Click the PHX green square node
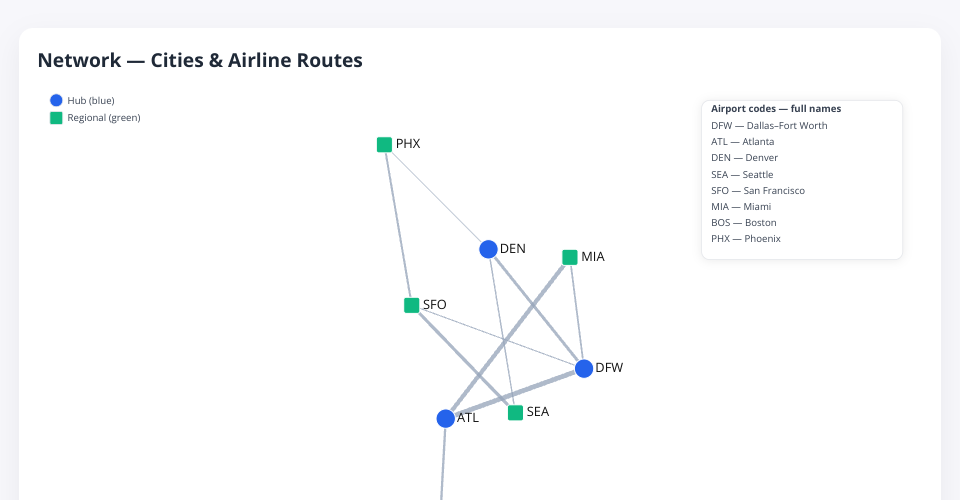The width and height of the screenshot is (960, 500). tap(384, 145)
